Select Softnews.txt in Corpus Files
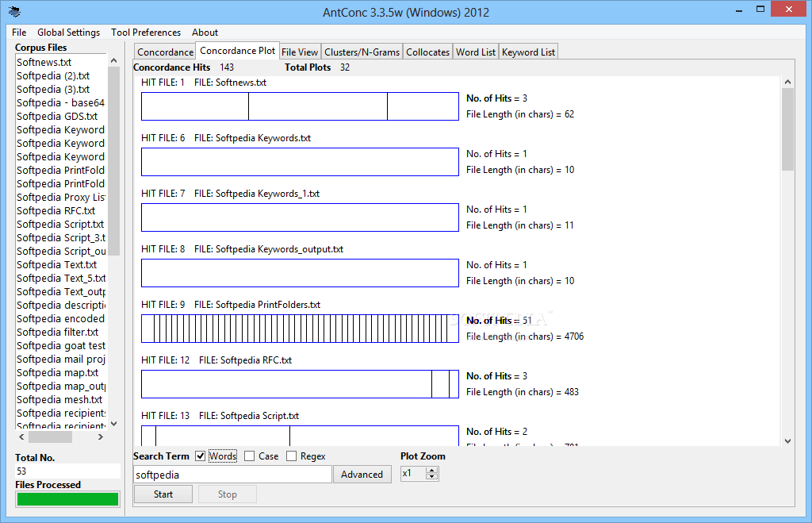The image size is (812, 523). 44,62
